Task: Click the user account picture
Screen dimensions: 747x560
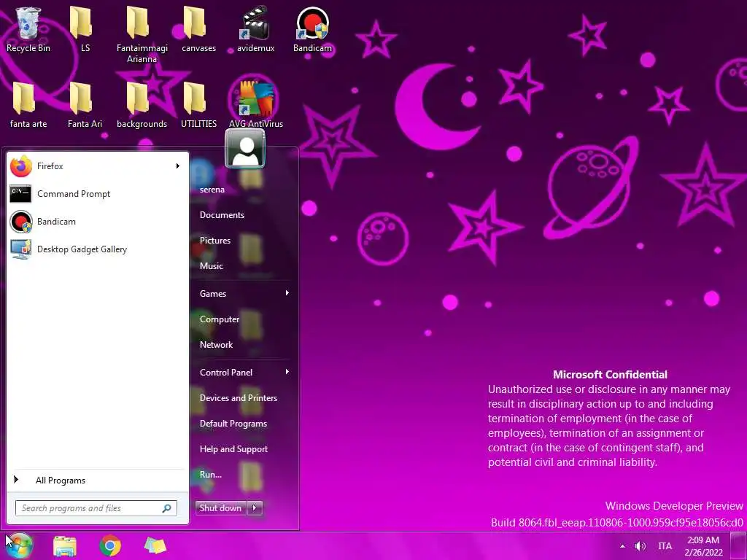Action: tap(245, 149)
